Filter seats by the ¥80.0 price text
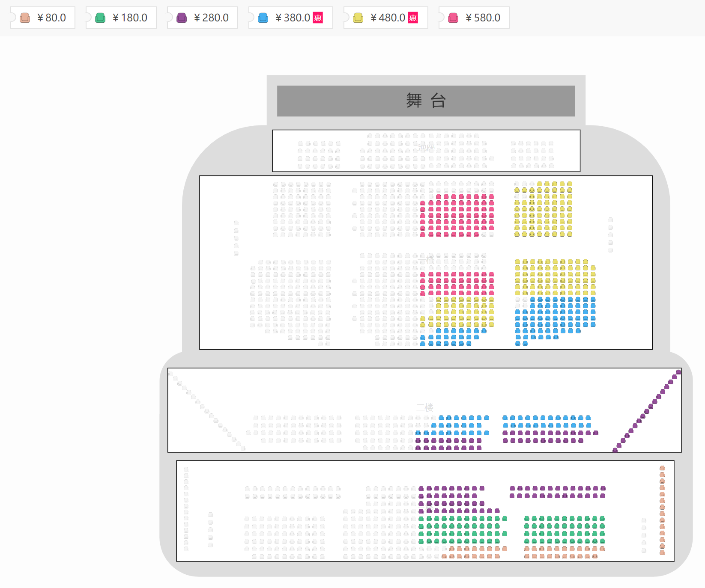Screen dimensions: 705x588 51,18
